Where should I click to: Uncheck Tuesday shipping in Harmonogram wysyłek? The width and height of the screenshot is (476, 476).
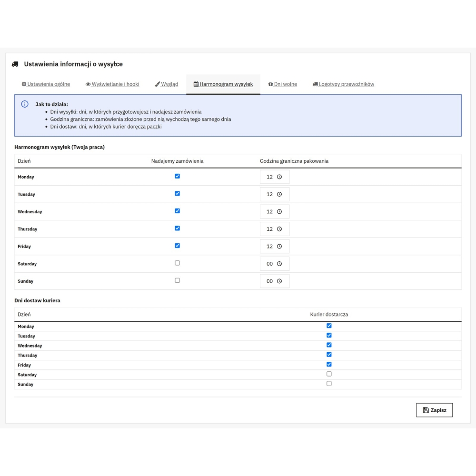[177, 193]
